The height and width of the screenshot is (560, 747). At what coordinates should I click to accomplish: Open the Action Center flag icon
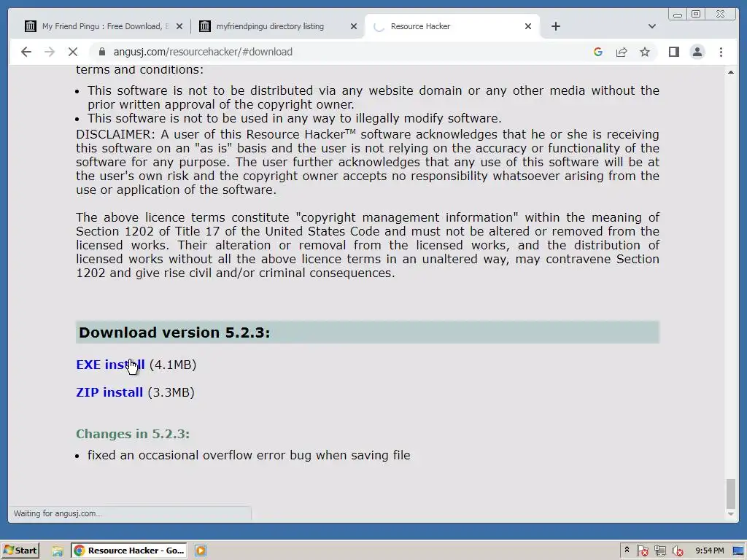click(x=642, y=551)
